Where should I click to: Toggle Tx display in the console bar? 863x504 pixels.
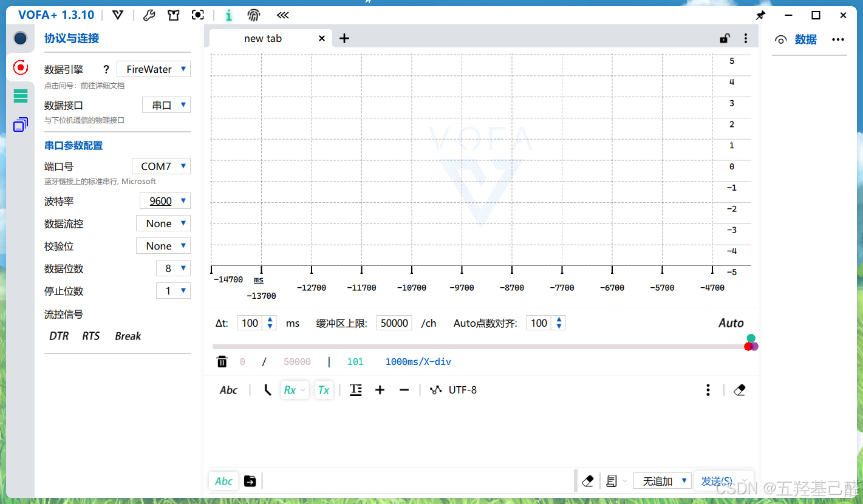click(x=324, y=390)
